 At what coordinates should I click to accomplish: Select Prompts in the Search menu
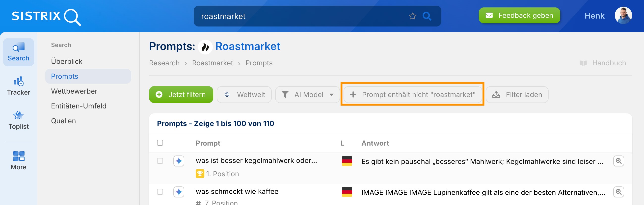(x=88, y=76)
